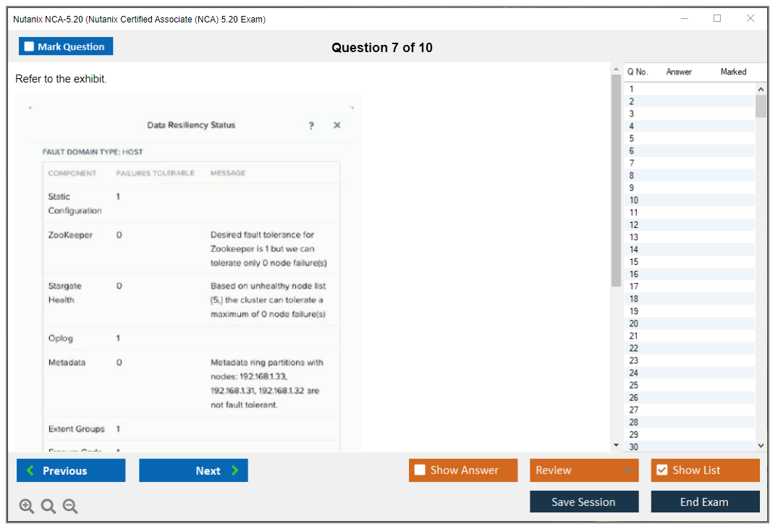Maximize the exam window
The height and width of the screenshot is (532, 778).
(717, 19)
